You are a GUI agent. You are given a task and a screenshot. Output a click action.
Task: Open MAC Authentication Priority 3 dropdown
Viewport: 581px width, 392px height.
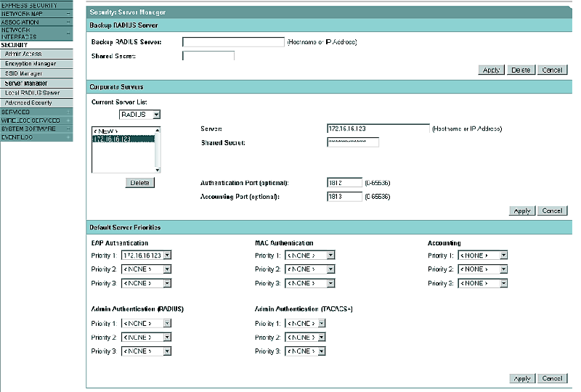click(310, 283)
